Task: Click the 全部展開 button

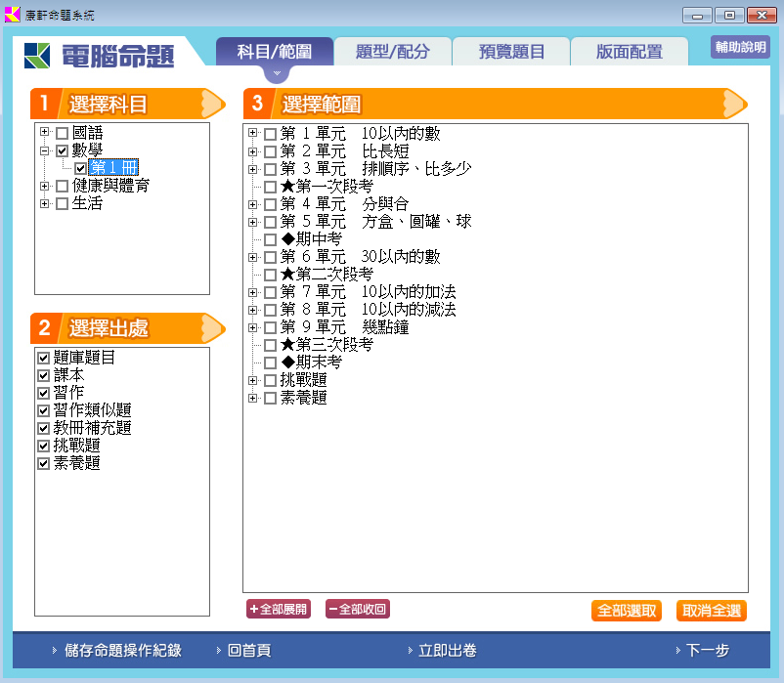Action: (278, 610)
